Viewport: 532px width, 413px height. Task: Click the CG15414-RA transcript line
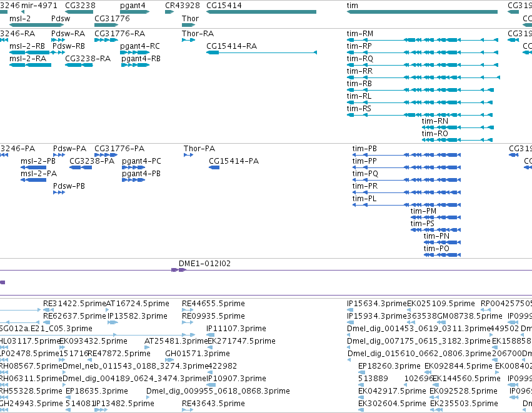pyautogui.click(x=261, y=52)
